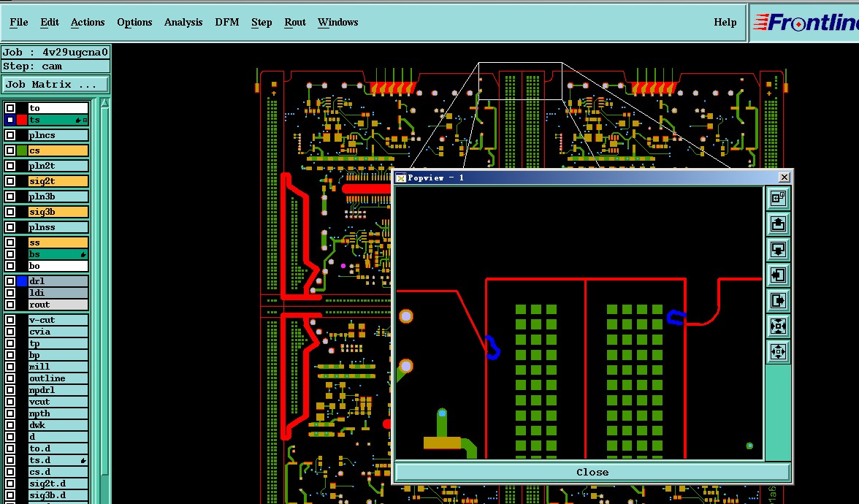
Task: Open the Analysis menu
Action: [x=183, y=22]
